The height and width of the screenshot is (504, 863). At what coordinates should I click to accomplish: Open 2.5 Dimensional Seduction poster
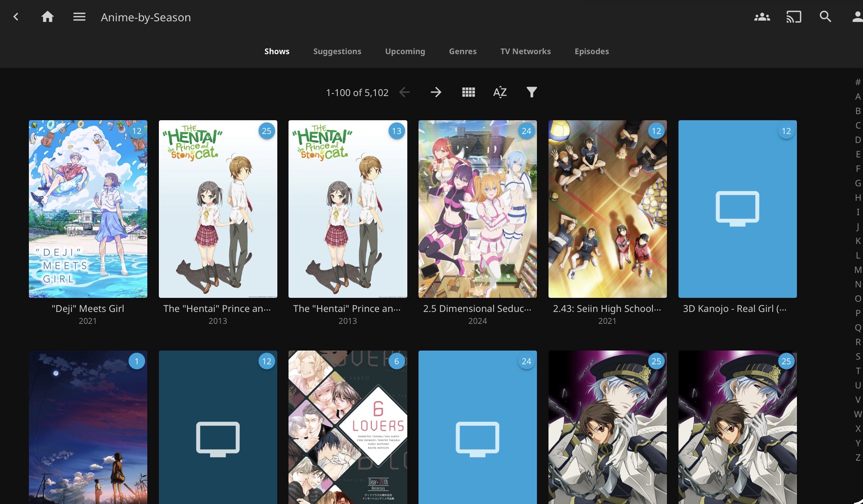[x=477, y=209]
